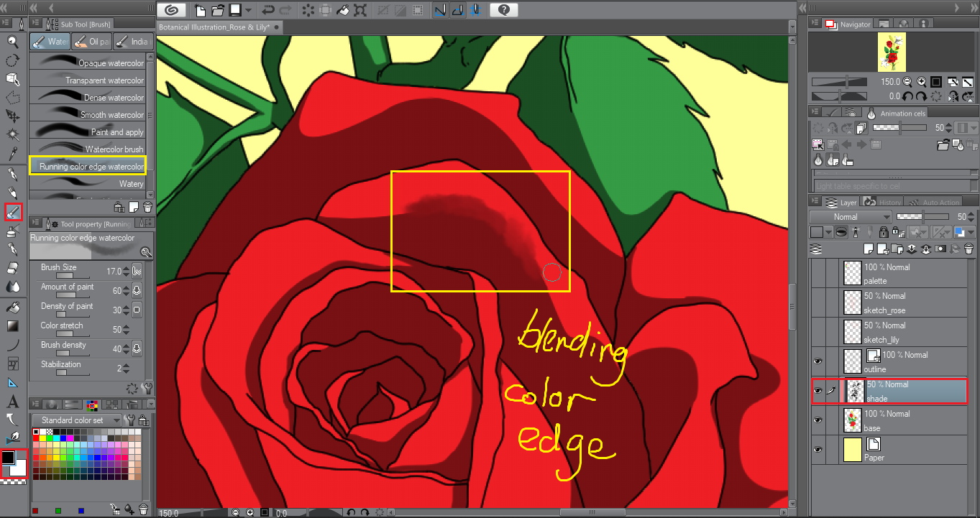This screenshot has width=980, height=518.
Task: Select the Eyedropper tool
Action: 12,153
